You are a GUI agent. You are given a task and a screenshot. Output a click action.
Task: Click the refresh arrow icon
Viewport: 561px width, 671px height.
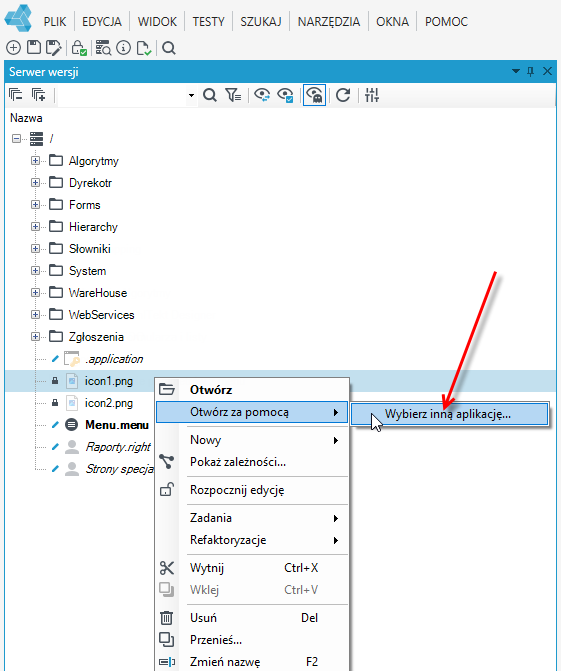point(343,95)
